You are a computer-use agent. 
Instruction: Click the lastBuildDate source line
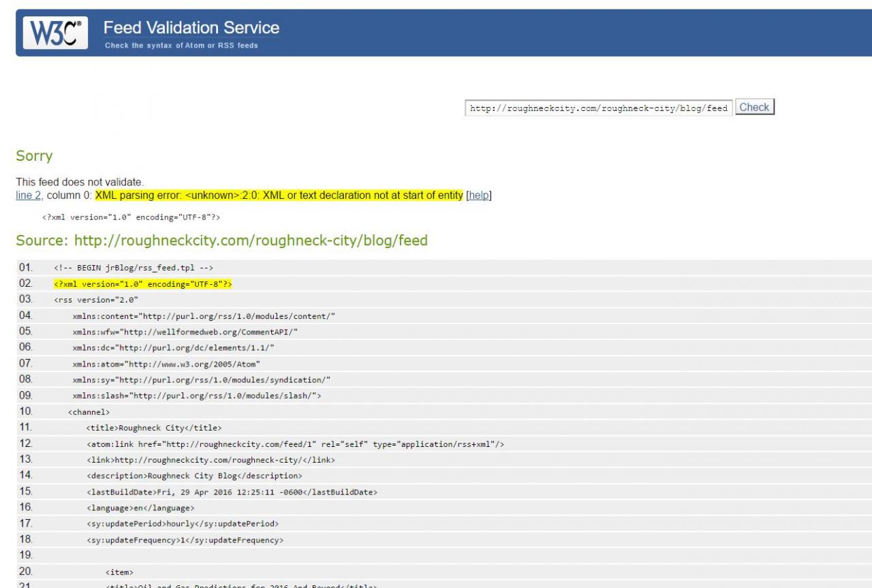(x=232, y=492)
